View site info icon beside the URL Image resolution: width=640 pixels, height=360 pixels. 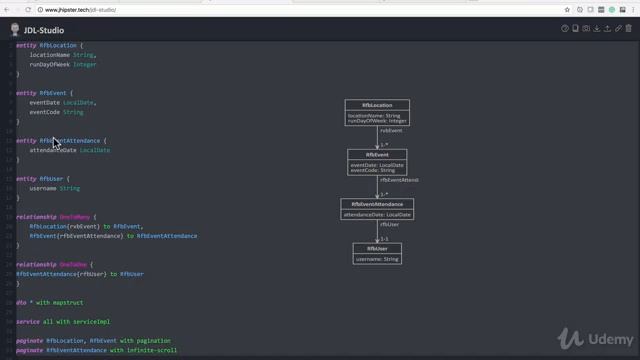coord(40,9)
